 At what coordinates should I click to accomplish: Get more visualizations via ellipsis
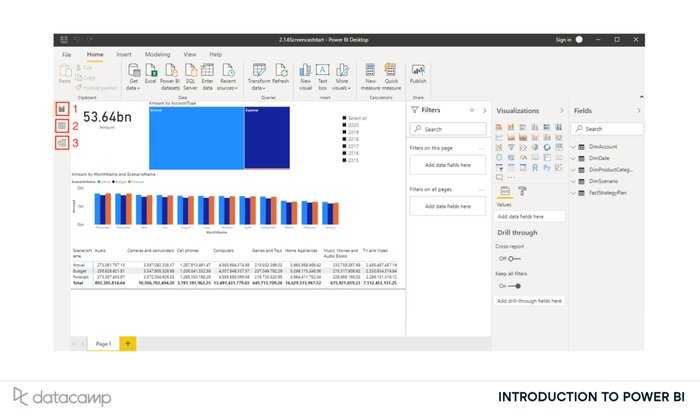511,177
